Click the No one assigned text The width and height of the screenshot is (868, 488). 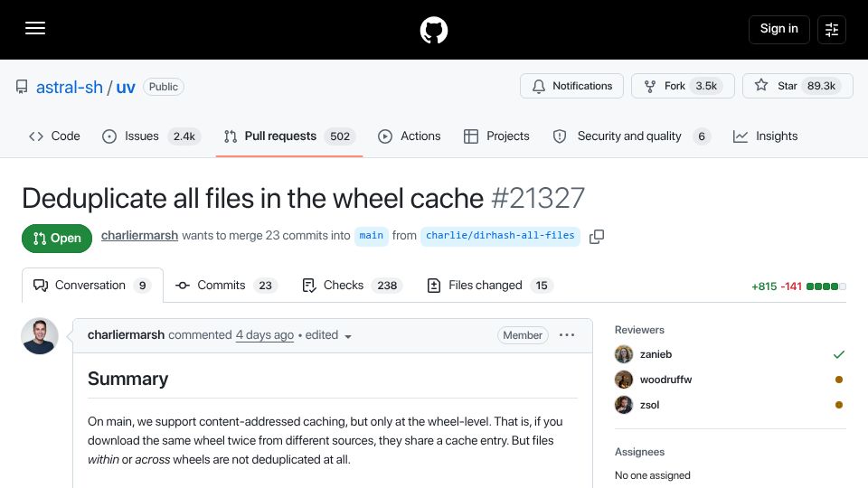click(x=653, y=475)
